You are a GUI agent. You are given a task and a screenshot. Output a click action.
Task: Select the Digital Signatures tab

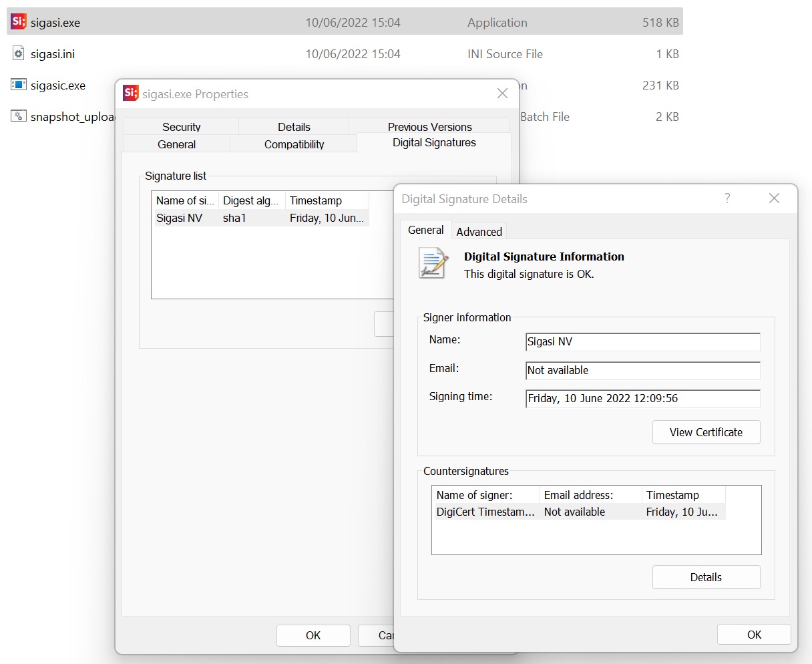coord(434,142)
